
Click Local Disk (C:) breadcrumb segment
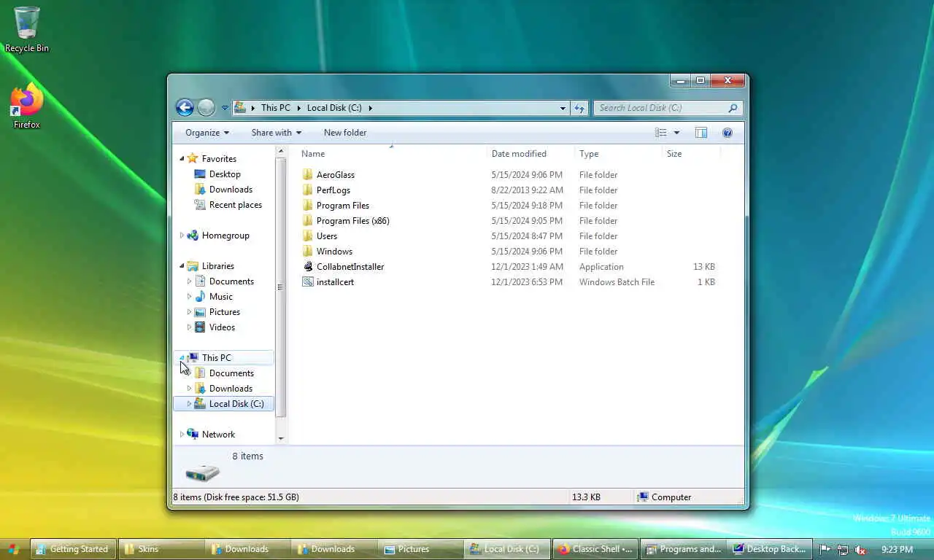tap(334, 108)
